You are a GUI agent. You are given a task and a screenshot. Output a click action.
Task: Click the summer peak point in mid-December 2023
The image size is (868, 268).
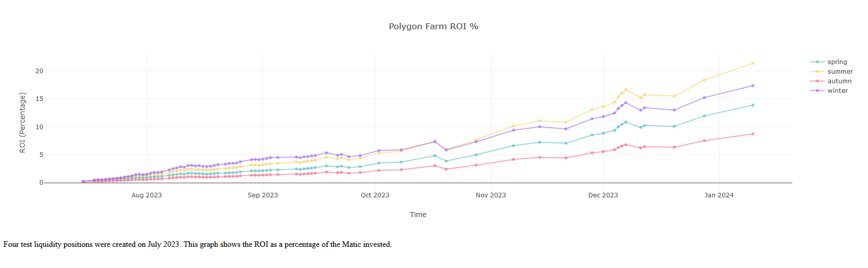pyautogui.click(x=626, y=90)
